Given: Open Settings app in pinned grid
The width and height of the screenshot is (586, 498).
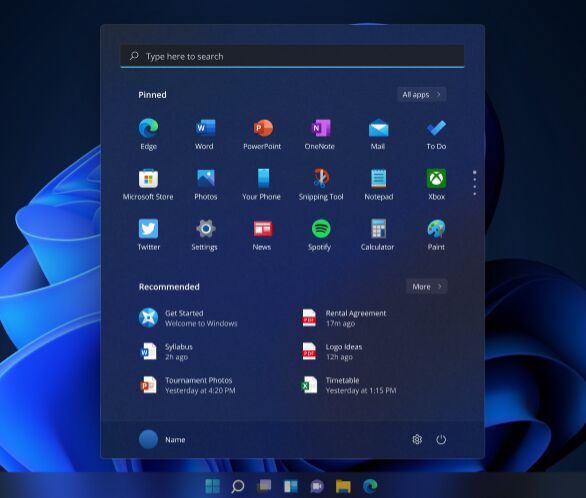Looking at the screenshot, I should tap(205, 235).
